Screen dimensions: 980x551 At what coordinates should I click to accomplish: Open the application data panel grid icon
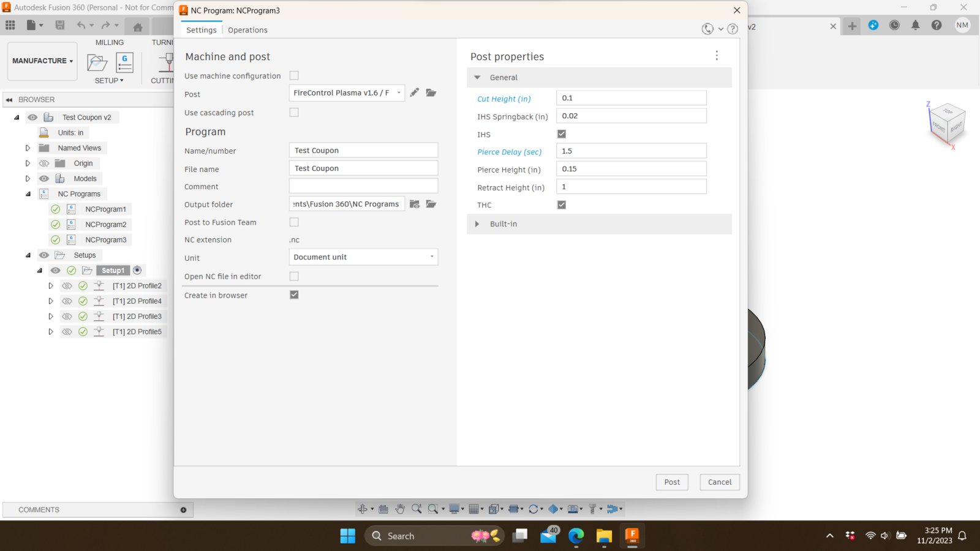point(10,25)
